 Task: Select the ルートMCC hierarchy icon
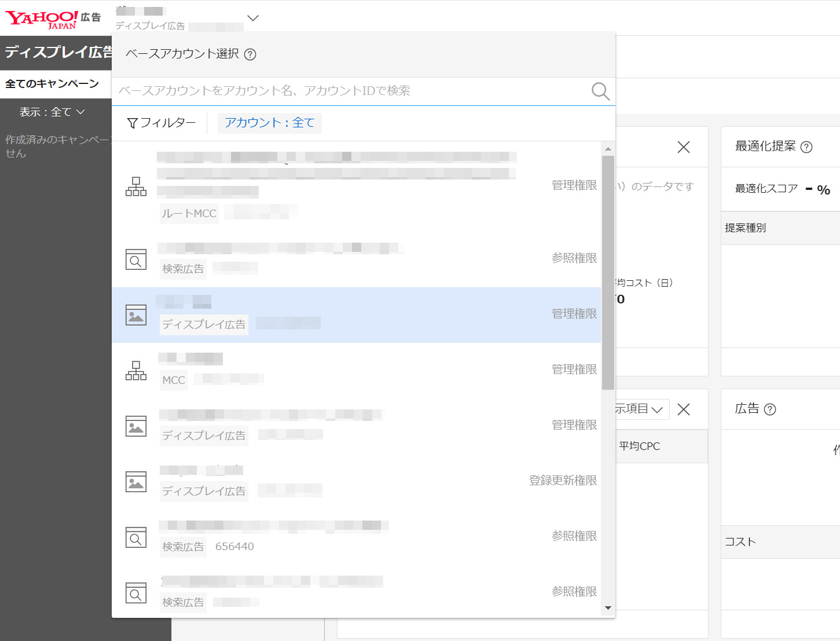(x=135, y=186)
